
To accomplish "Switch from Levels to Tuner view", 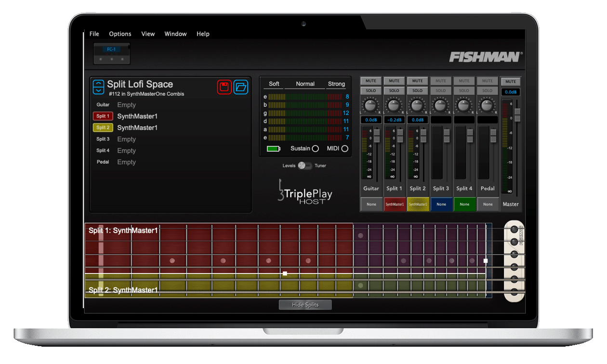I will coord(305,165).
